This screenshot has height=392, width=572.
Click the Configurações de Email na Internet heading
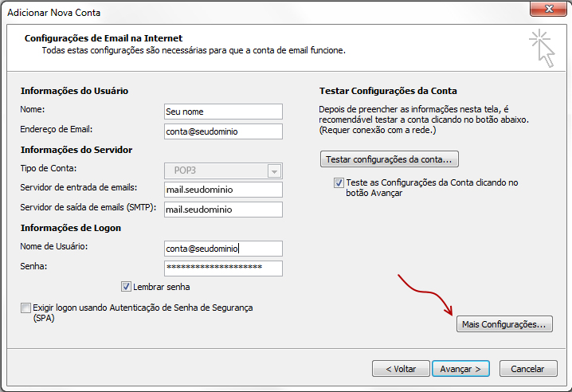click(x=104, y=38)
